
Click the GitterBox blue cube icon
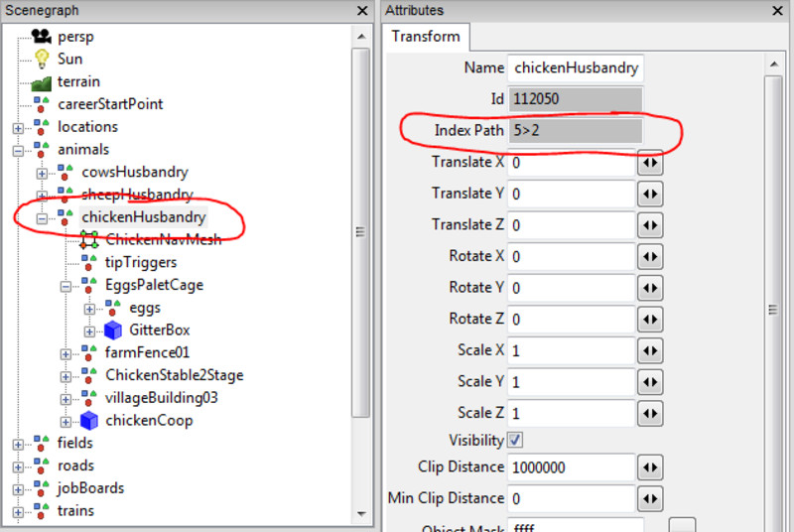113,330
